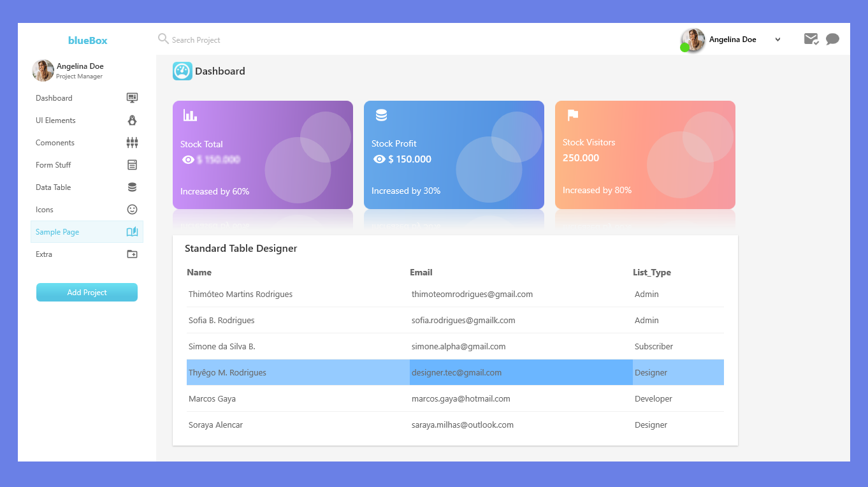Click the profile avatar in the top header
Image resolution: width=868 pixels, height=487 pixels.
point(693,40)
